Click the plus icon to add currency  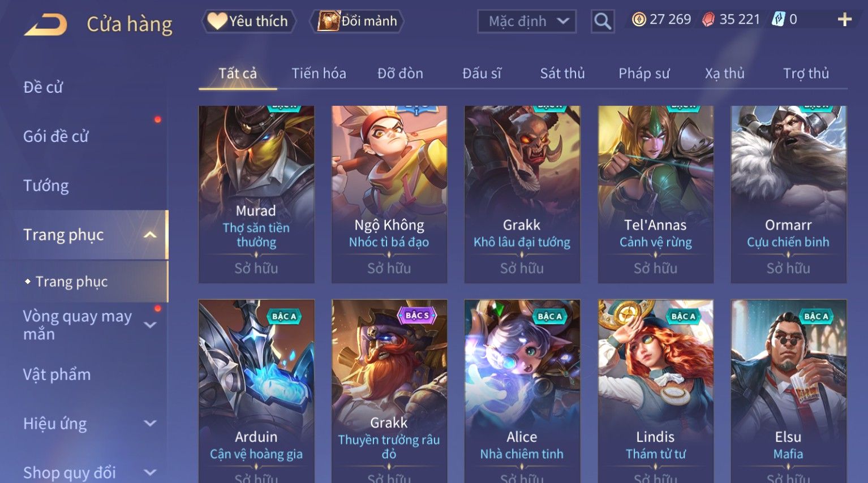pos(844,20)
